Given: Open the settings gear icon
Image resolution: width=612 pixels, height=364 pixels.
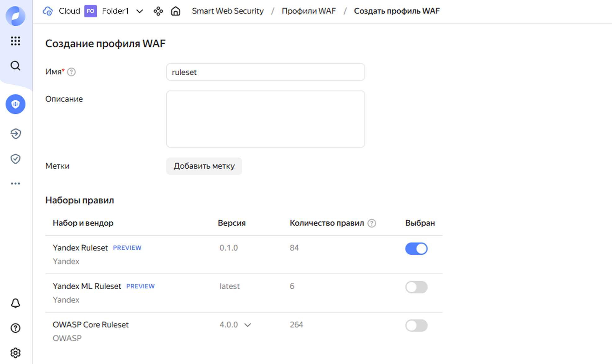Looking at the screenshot, I should tap(15, 353).
